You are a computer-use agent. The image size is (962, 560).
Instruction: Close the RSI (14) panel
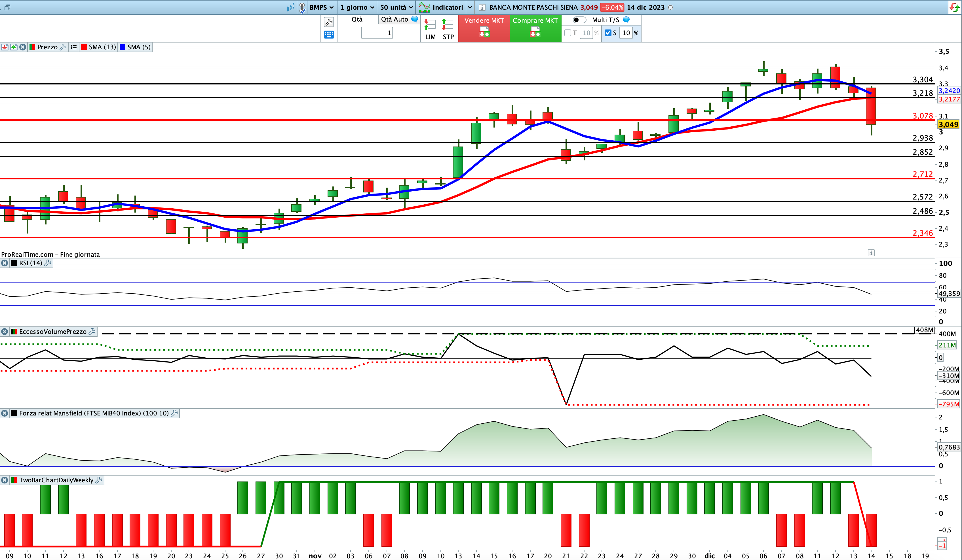(x=5, y=263)
